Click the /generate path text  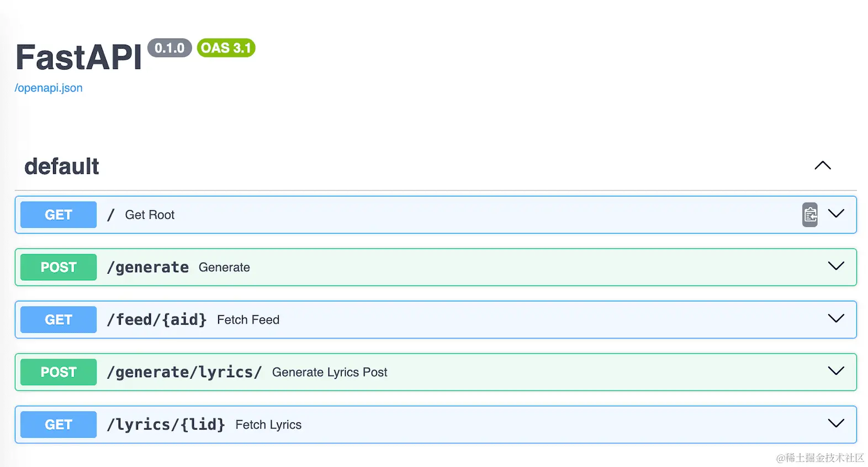(x=148, y=268)
